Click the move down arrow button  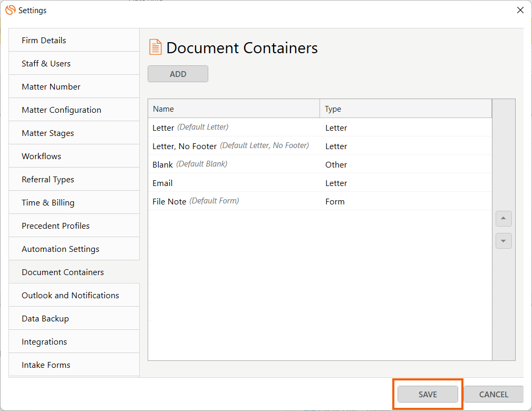[x=504, y=241]
